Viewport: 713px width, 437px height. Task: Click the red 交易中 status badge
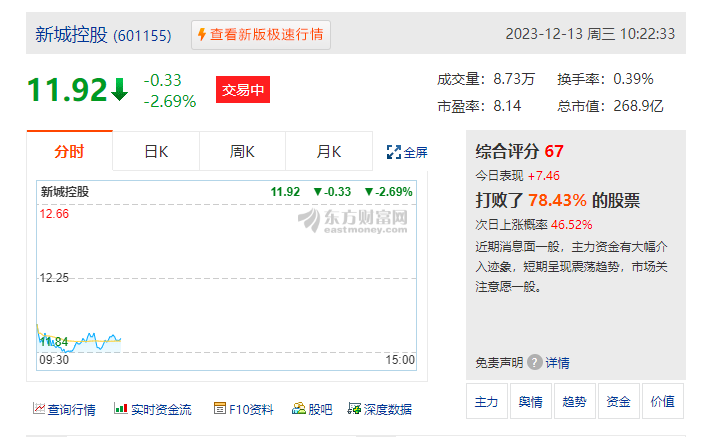[243, 90]
